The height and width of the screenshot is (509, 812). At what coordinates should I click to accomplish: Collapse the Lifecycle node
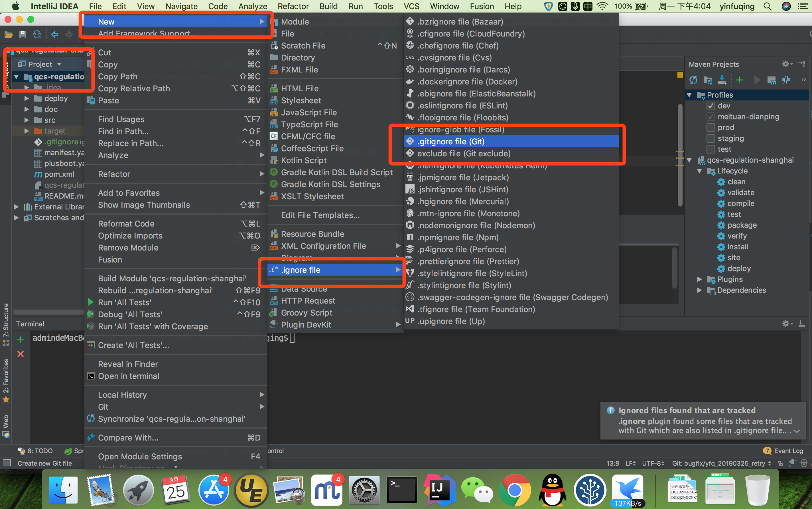[700, 171]
